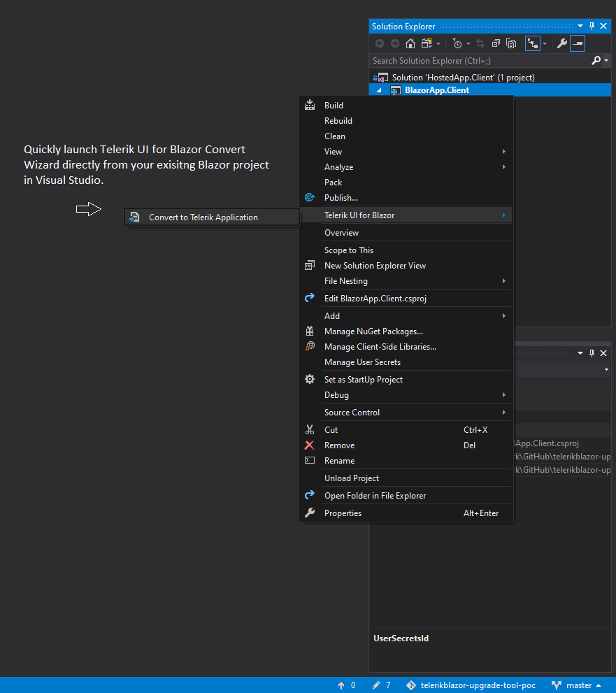This screenshot has height=693, width=616.
Task: Click the wrench Properties icon in toolbar
Action: pyautogui.click(x=561, y=43)
